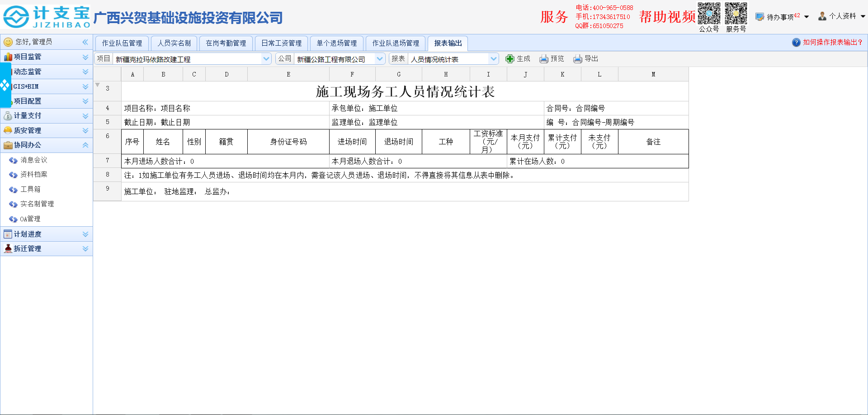Click the OA管理 item icon

click(x=13, y=219)
